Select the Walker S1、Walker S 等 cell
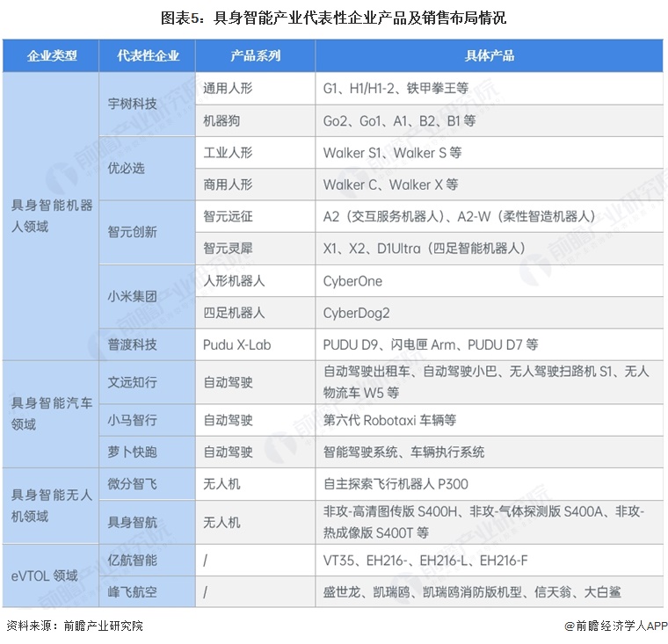The image size is (668, 644). click(489, 153)
